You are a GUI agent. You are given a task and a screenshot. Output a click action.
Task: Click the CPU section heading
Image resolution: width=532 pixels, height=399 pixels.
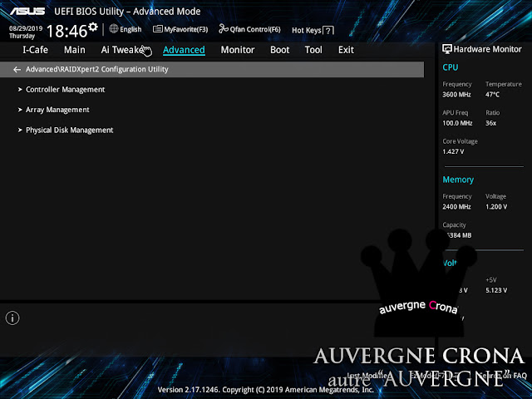point(451,67)
